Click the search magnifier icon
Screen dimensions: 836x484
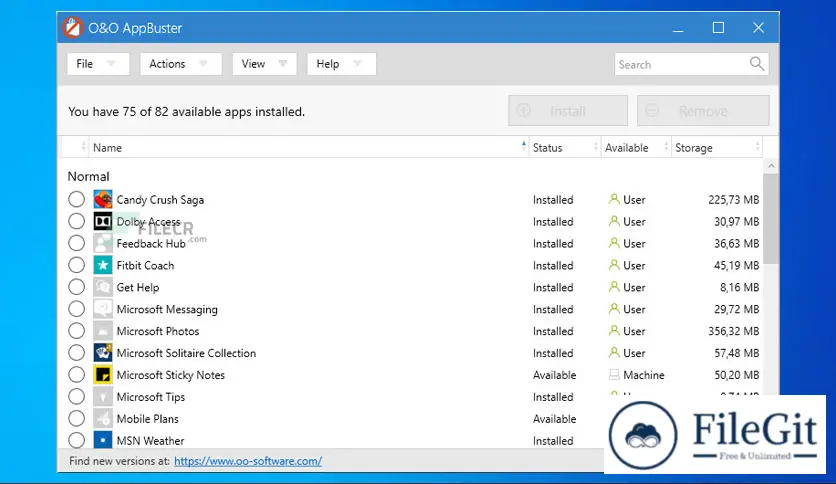[757, 64]
